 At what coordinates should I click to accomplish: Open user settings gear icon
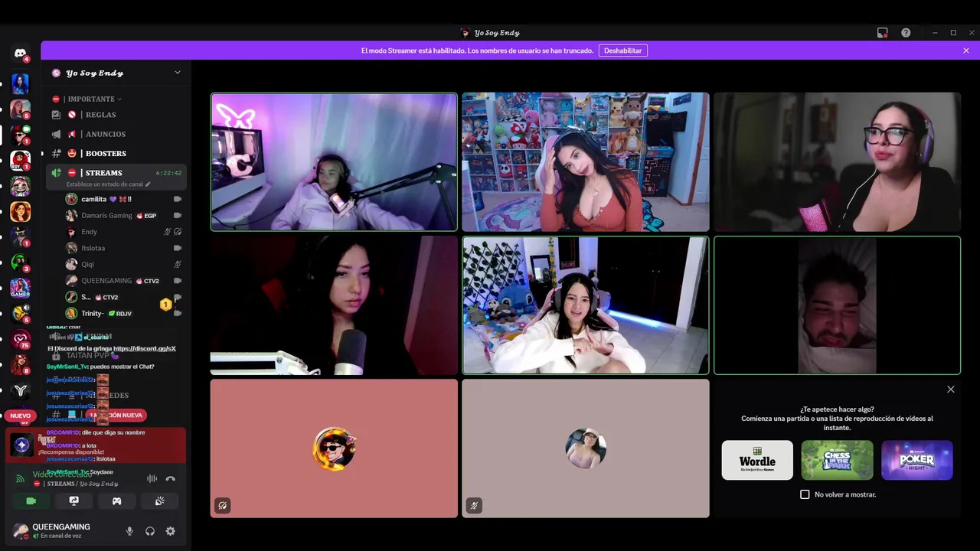click(x=170, y=531)
